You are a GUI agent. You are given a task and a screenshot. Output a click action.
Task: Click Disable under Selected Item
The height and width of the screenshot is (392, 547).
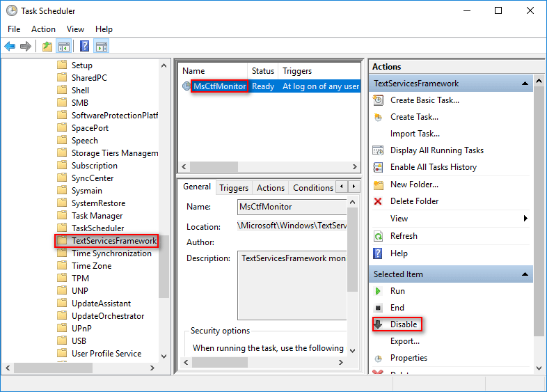point(403,324)
